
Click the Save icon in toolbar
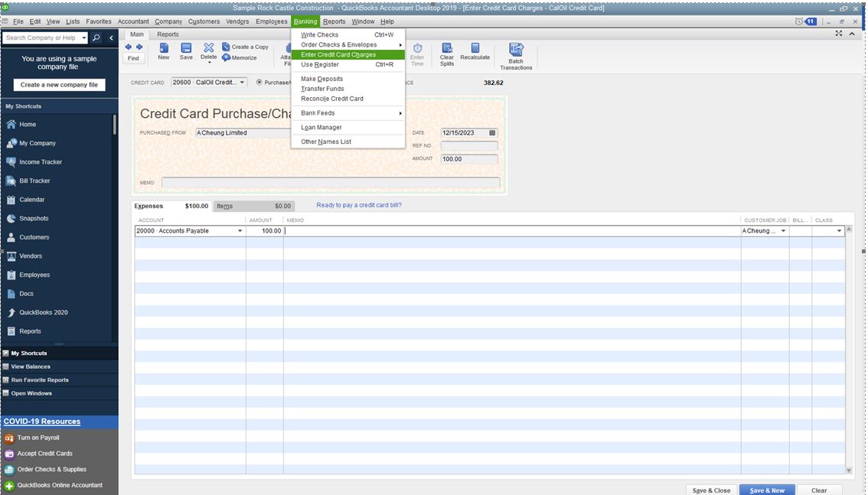coord(186,49)
